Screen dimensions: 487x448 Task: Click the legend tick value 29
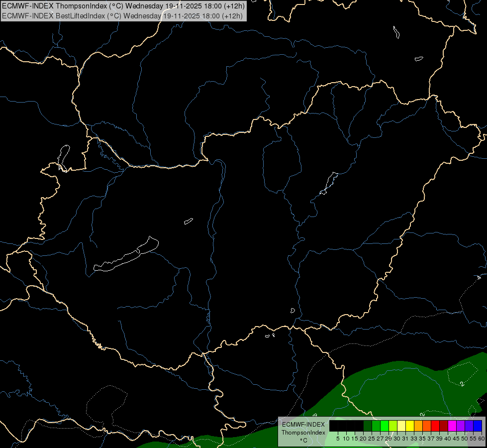pyautogui.click(x=389, y=439)
